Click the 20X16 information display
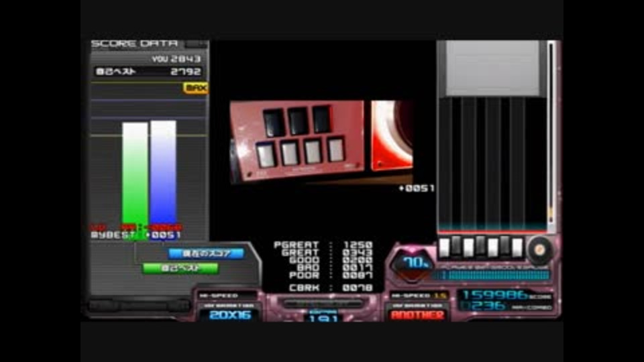The image size is (644, 362). pyautogui.click(x=230, y=315)
